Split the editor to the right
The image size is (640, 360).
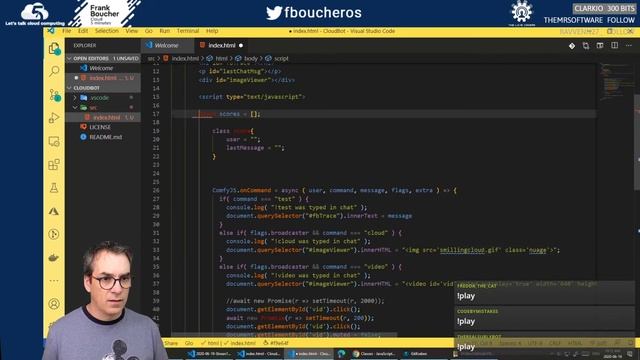pos(614,46)
